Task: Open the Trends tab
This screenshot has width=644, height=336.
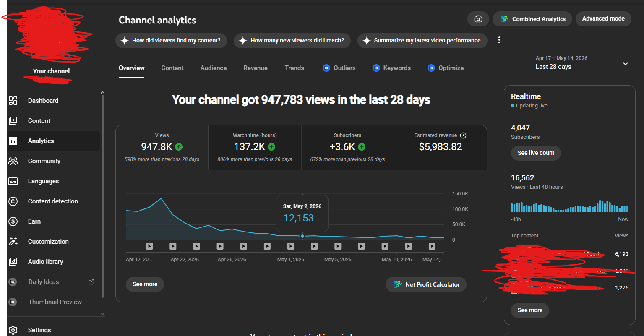Action: [x=295, y=68]
